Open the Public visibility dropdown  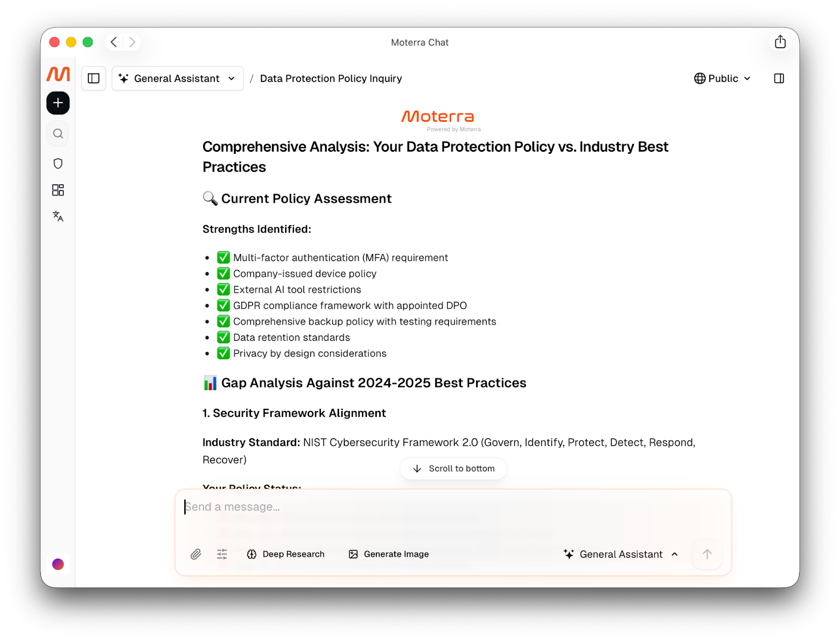click(x=722, y=78)
